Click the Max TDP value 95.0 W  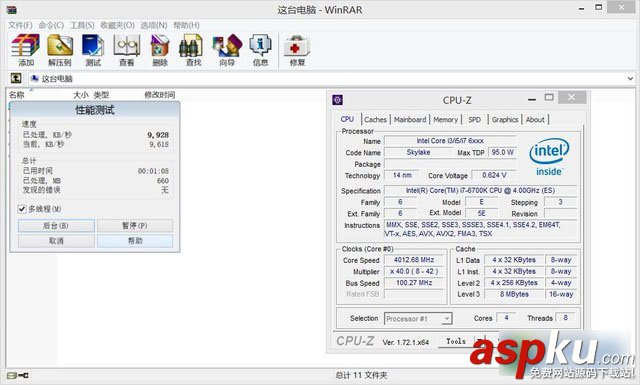pos(502,152)
